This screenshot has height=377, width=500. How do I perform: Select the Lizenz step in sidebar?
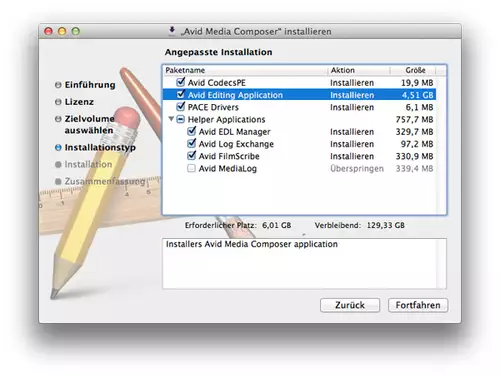(x=79, y=102)
